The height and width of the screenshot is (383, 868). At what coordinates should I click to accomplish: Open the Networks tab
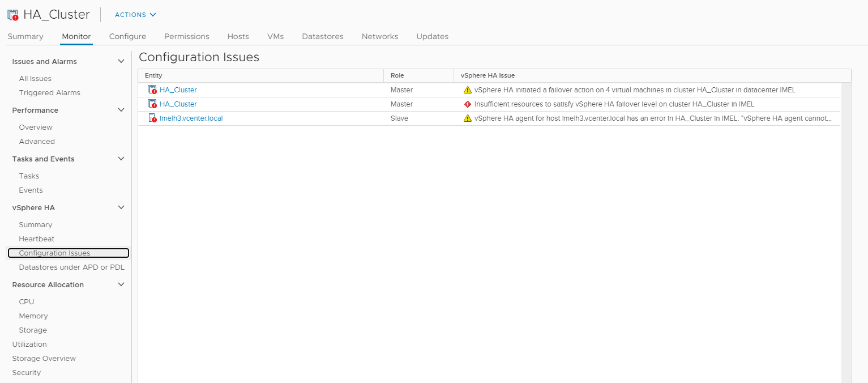coord(380,36)
